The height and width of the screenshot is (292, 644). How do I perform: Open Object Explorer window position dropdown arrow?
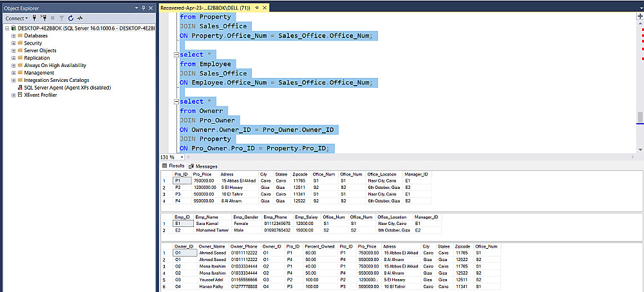[137, 8]
